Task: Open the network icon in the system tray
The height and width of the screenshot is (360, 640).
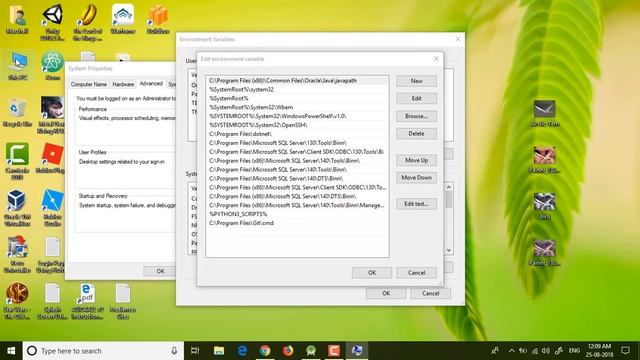Action: click(x=535, y=351)
